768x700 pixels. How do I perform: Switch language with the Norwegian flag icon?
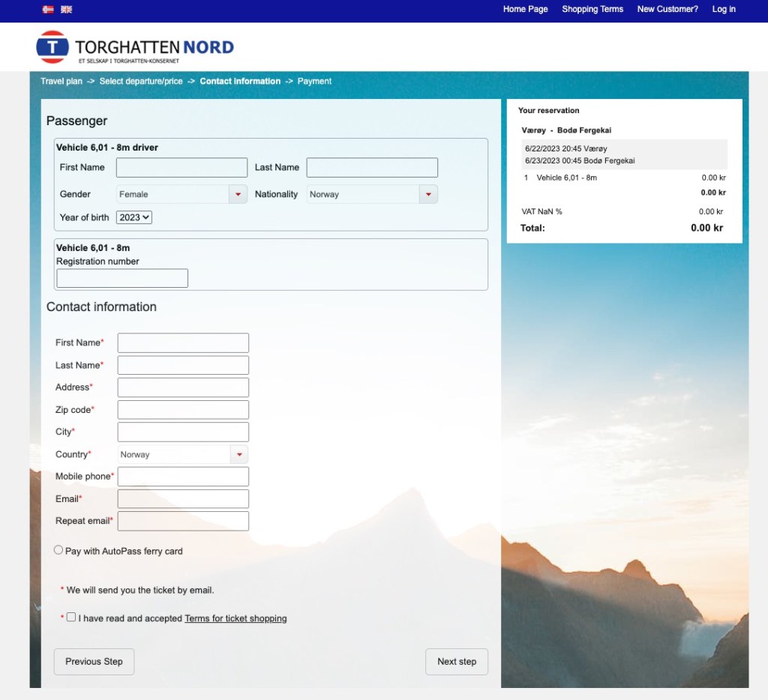48,10
